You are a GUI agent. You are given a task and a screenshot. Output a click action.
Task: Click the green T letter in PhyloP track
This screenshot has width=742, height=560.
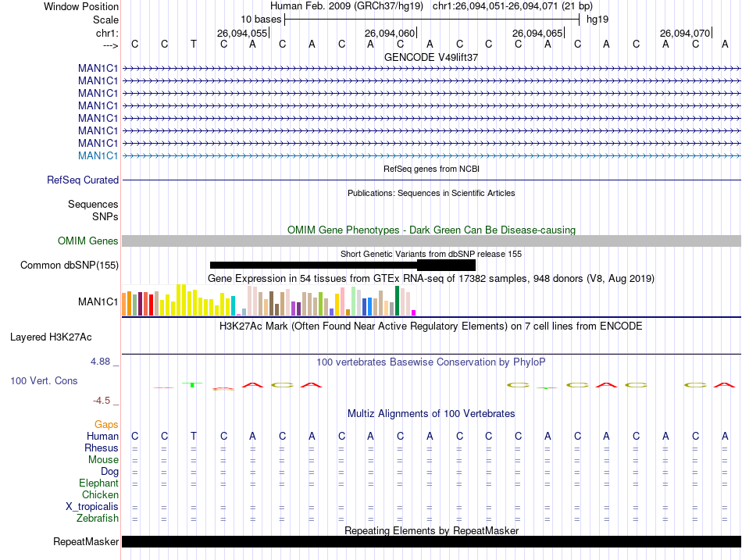[192, 384]
